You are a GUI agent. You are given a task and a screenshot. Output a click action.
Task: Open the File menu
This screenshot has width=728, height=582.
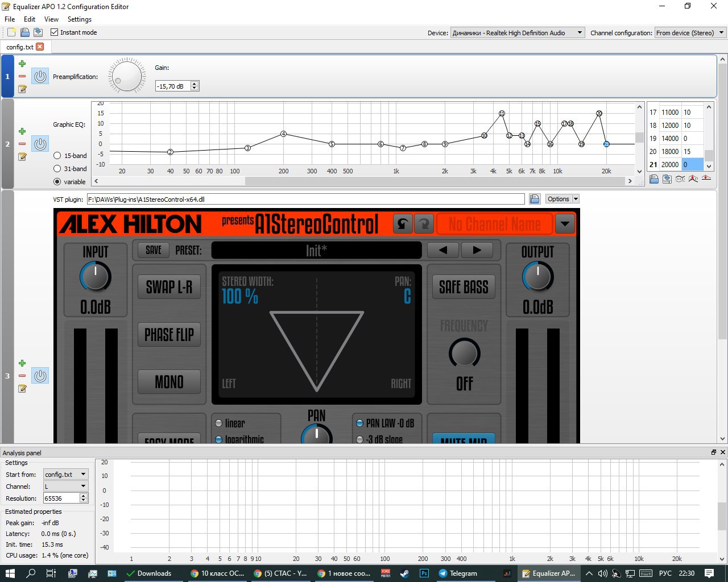point(10,19)
